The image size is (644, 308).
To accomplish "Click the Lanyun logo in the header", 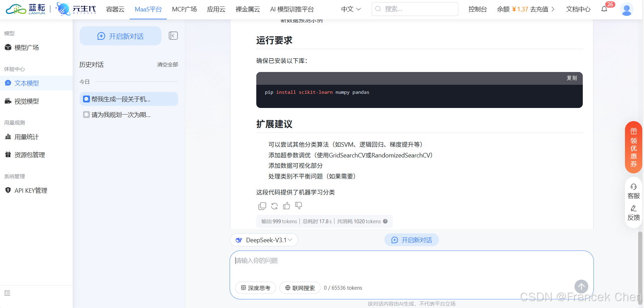I will (26, 9).
